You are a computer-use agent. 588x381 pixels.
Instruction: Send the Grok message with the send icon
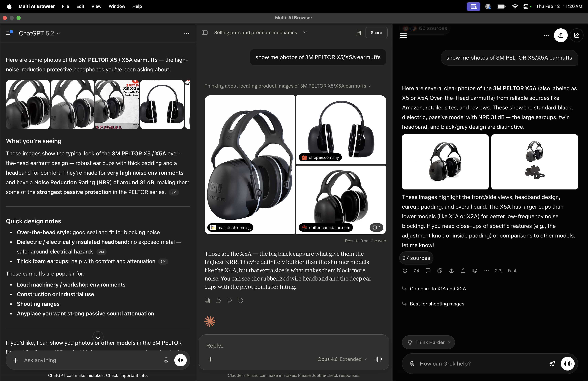[552, 364]
